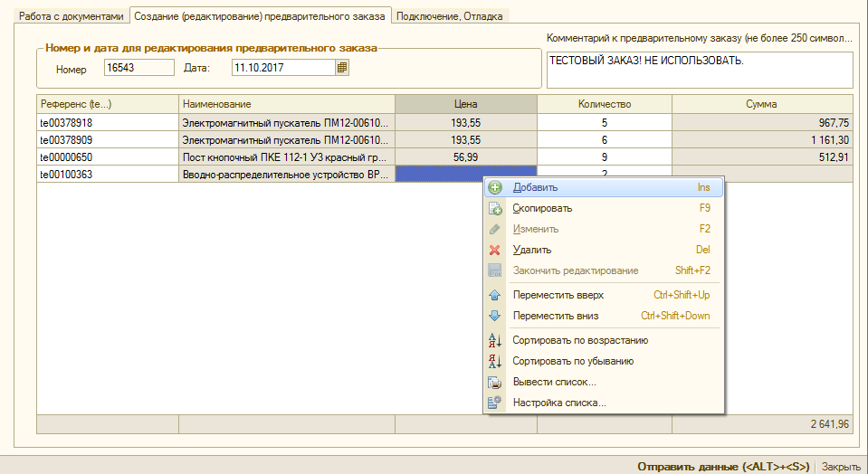
Task: Click the red X Delete icon
Action: pos(495,250)
